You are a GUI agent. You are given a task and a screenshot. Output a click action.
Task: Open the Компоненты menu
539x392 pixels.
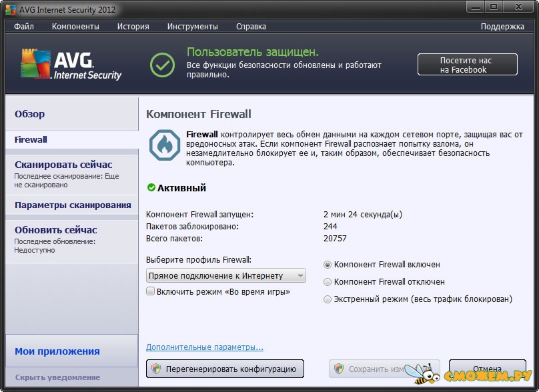tap(75, 27)
